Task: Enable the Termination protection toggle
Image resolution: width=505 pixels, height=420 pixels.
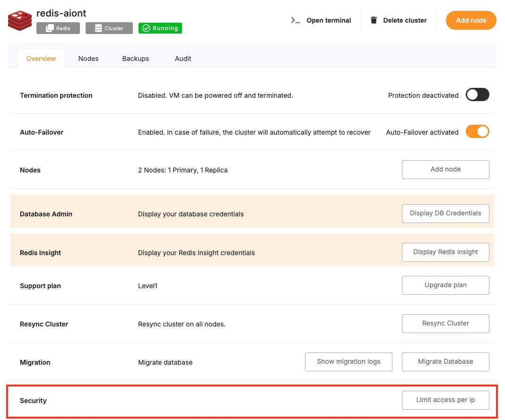Action: tap(477, 95)
